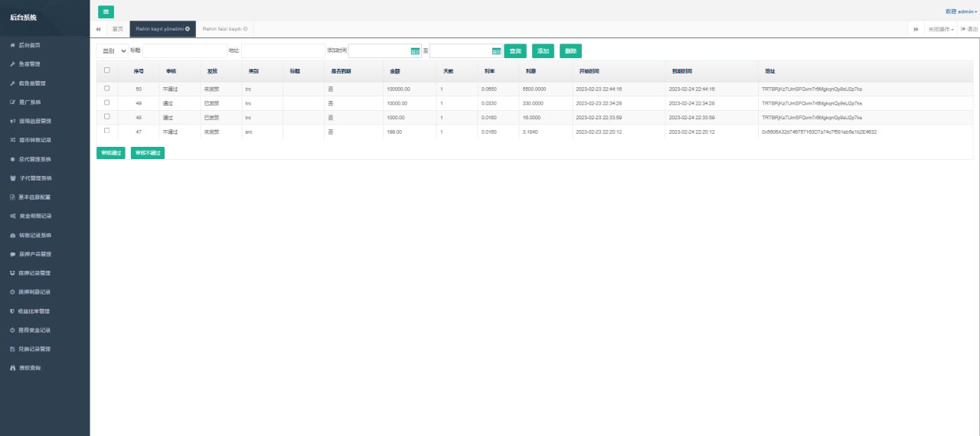Open calendar picker for start date field

(x=415, y=51)
